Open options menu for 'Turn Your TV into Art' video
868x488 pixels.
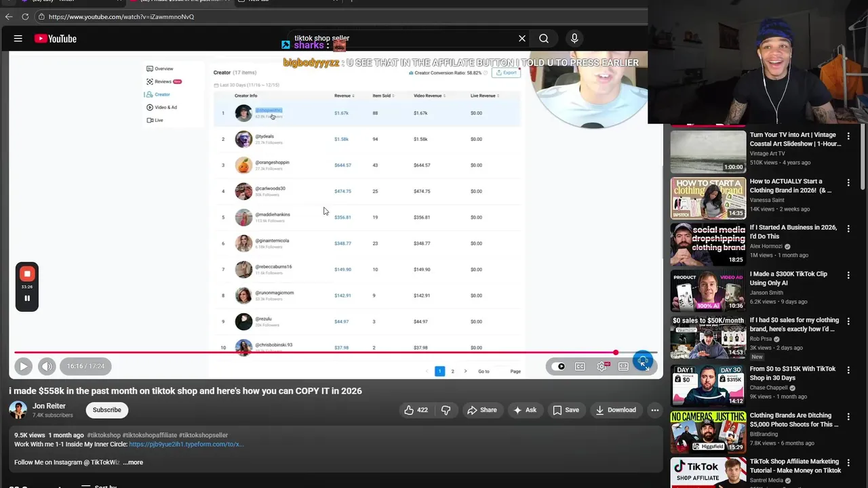848,136
